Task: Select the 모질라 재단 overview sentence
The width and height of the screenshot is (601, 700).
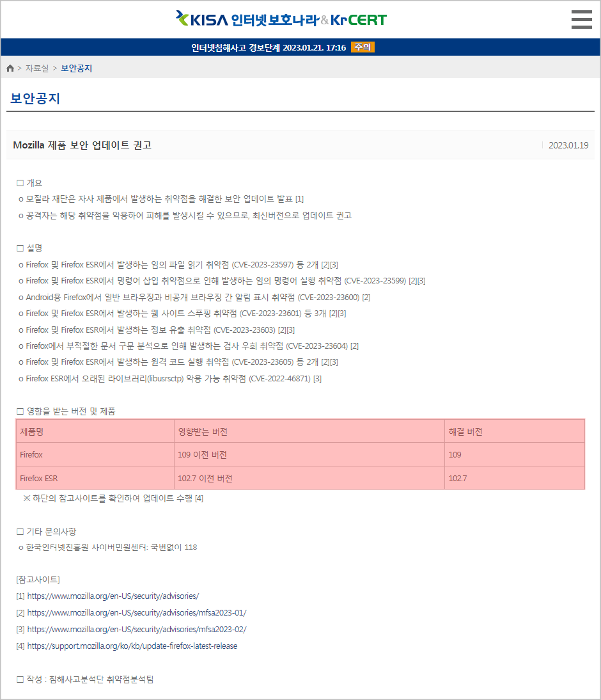Action: coord(161,198)
